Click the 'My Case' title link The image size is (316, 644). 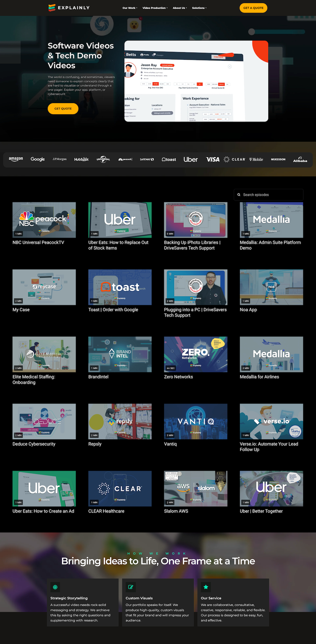[x=21, y=310]
